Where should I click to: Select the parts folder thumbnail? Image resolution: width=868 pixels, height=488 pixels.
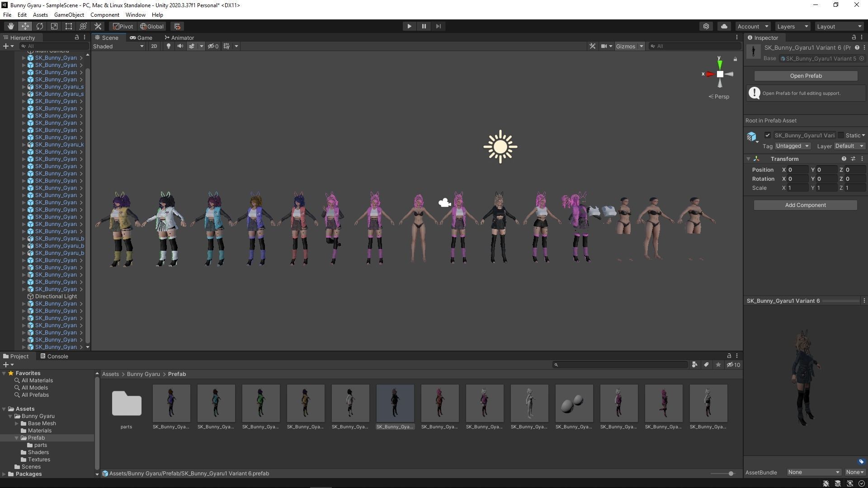coord(127,404)
